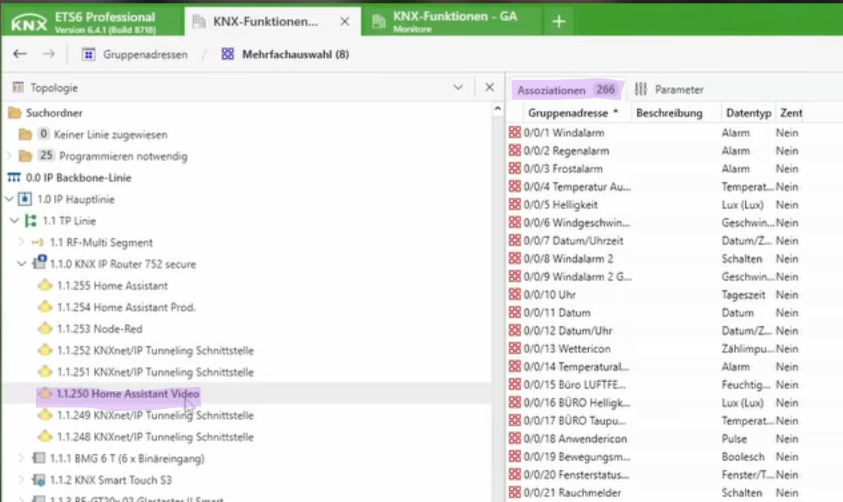Click the Gruppenadressen breadcrumb link
The width and height of the screenshot is (843, 502).
[x=145, y=54]
